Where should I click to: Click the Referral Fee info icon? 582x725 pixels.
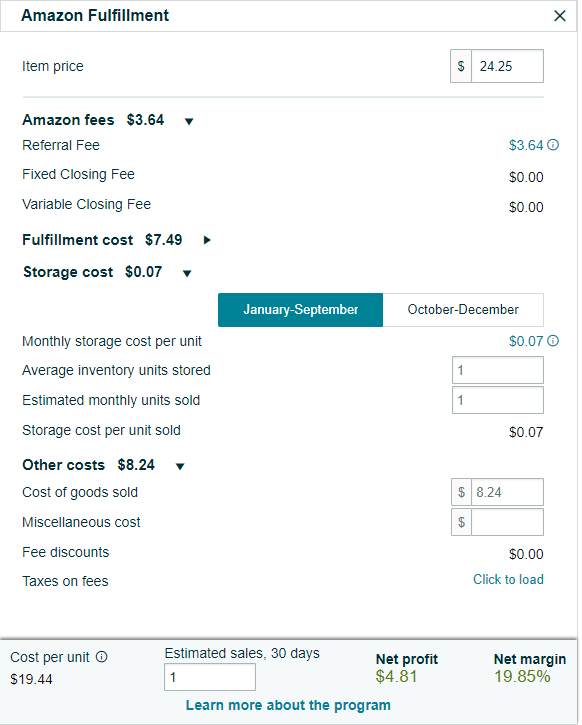click(x=553, y=145)
